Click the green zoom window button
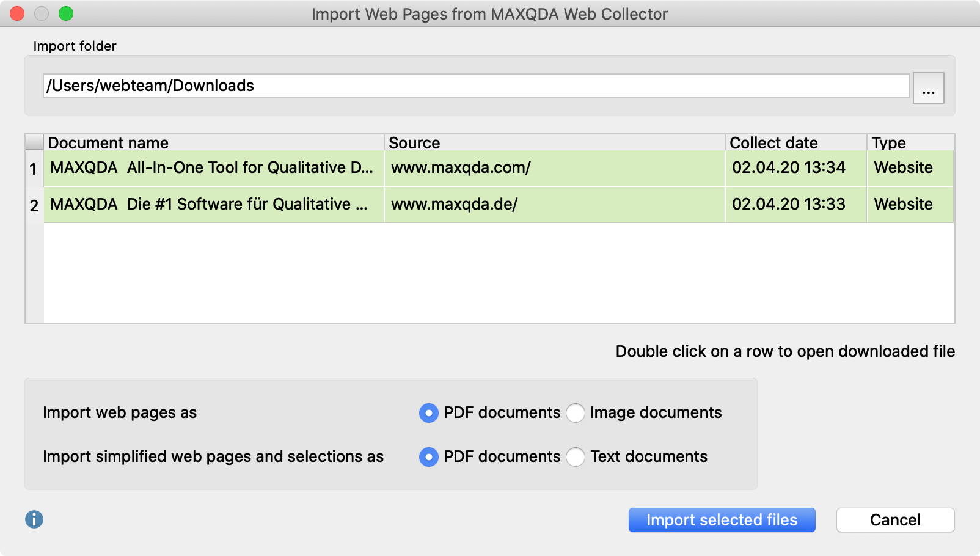Viewport: 980px width, 556px height. click(66, 13)
